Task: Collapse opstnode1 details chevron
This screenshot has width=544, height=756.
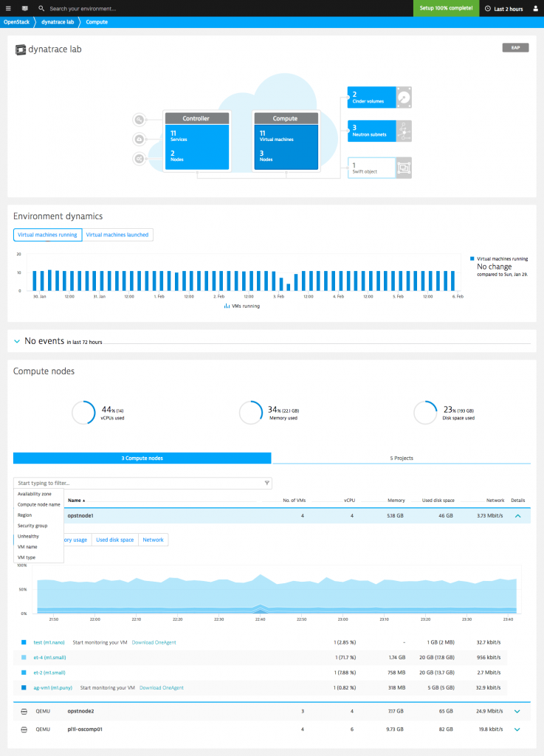Action: [518, 516]
